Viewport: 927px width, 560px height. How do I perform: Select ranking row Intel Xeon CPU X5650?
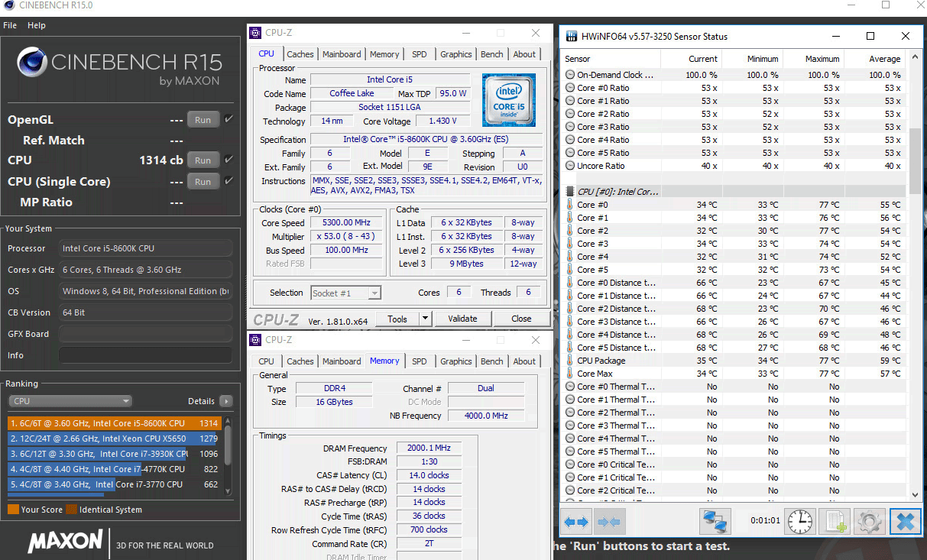[x=115, y=439]
